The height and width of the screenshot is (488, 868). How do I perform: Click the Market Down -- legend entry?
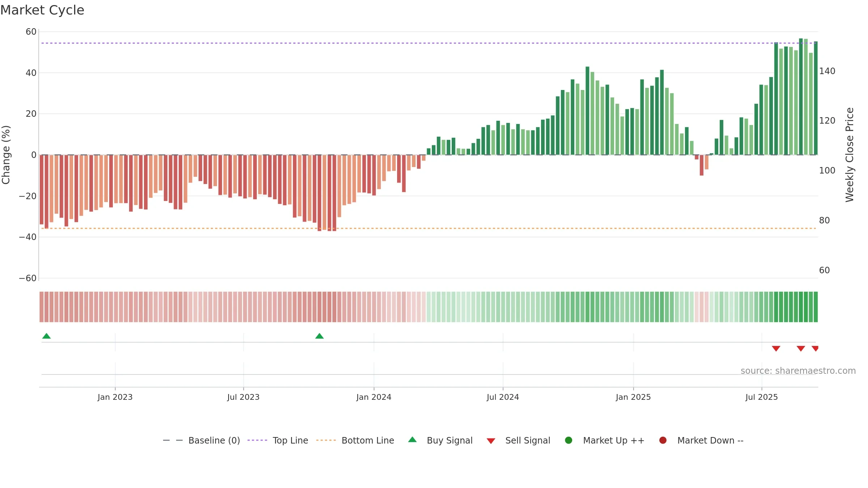click(x=701, y=440)
